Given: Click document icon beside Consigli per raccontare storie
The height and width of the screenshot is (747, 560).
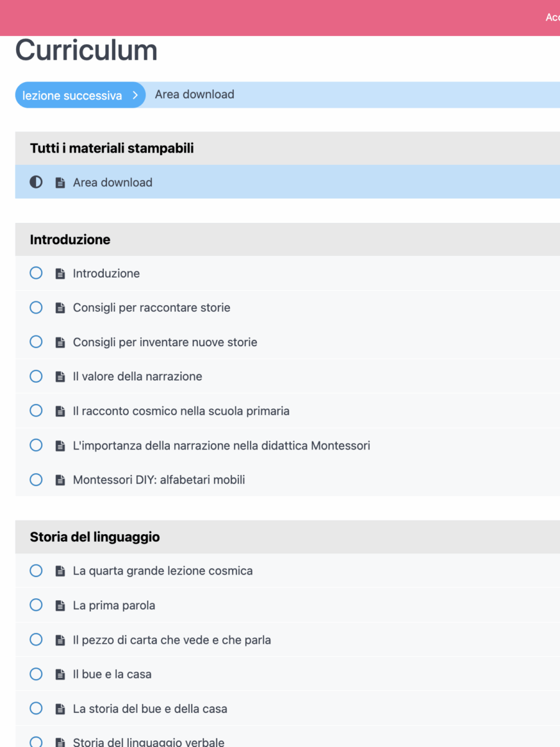Looking at the screenshot, I should [60, 308].
